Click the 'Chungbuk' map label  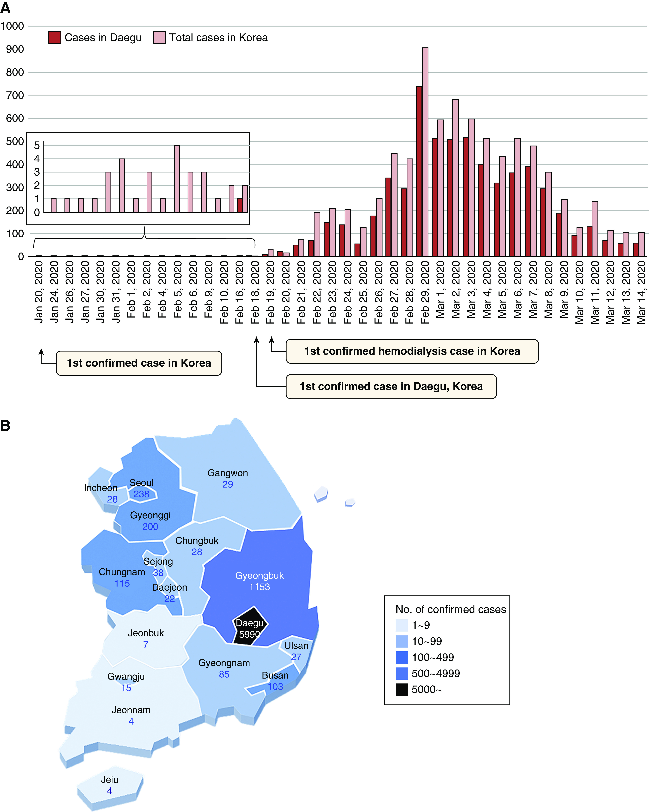[x=197, y=541]
